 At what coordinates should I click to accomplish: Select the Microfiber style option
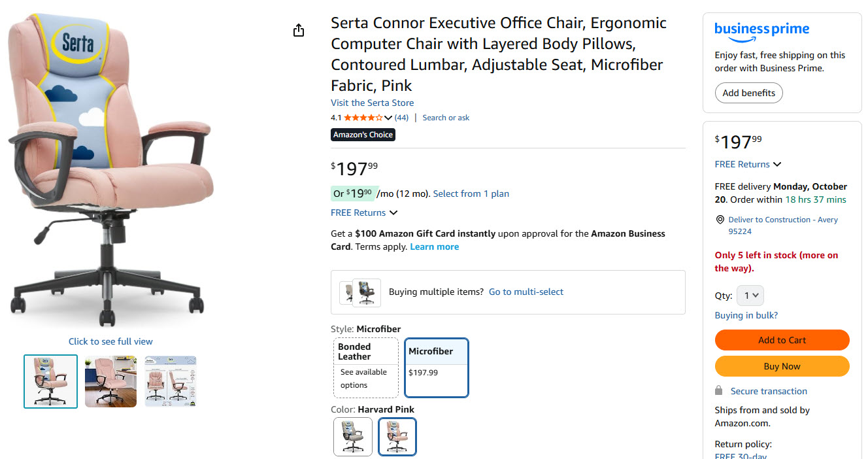(437, 367)
